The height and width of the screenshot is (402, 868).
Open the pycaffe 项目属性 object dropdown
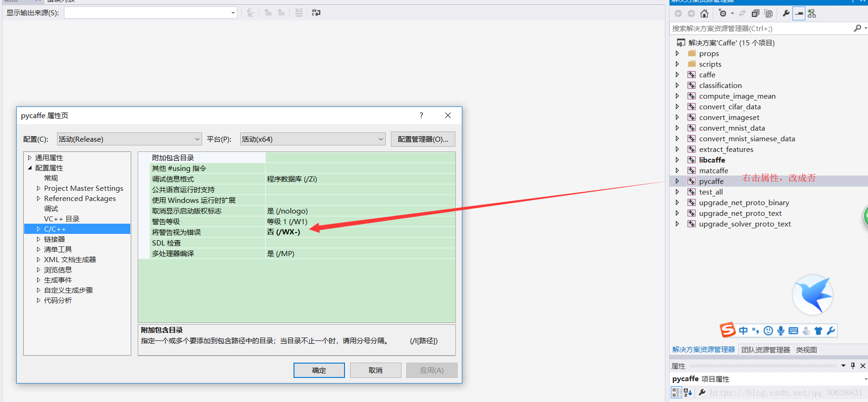pyautogui.click(x=865, y=379)
